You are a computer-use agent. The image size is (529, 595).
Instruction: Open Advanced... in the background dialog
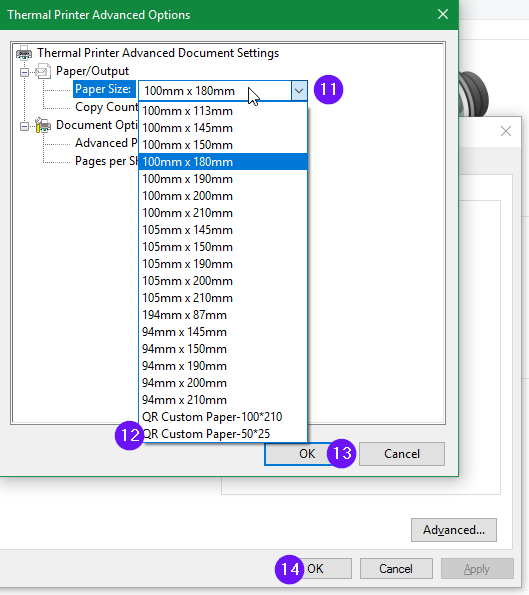tap(454, 530)
